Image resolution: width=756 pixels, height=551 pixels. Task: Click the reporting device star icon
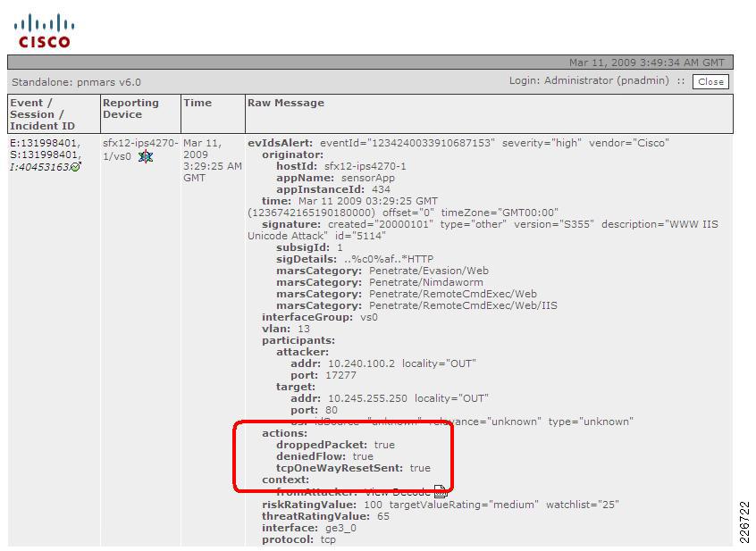click(x=145, y=156)
